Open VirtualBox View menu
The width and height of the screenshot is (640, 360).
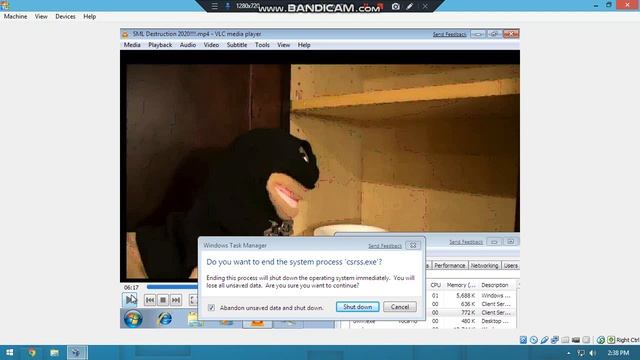tap(41, 16)
